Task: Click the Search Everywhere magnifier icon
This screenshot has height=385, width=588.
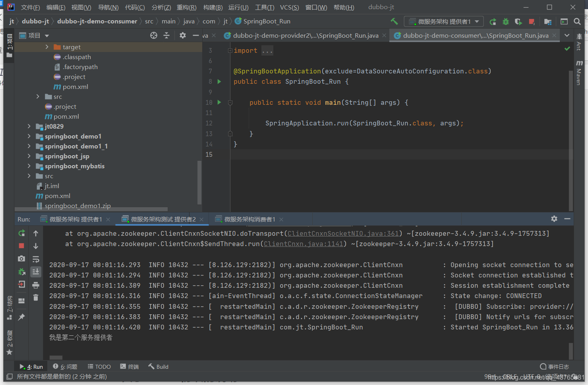Action: [x=577, y=22]
